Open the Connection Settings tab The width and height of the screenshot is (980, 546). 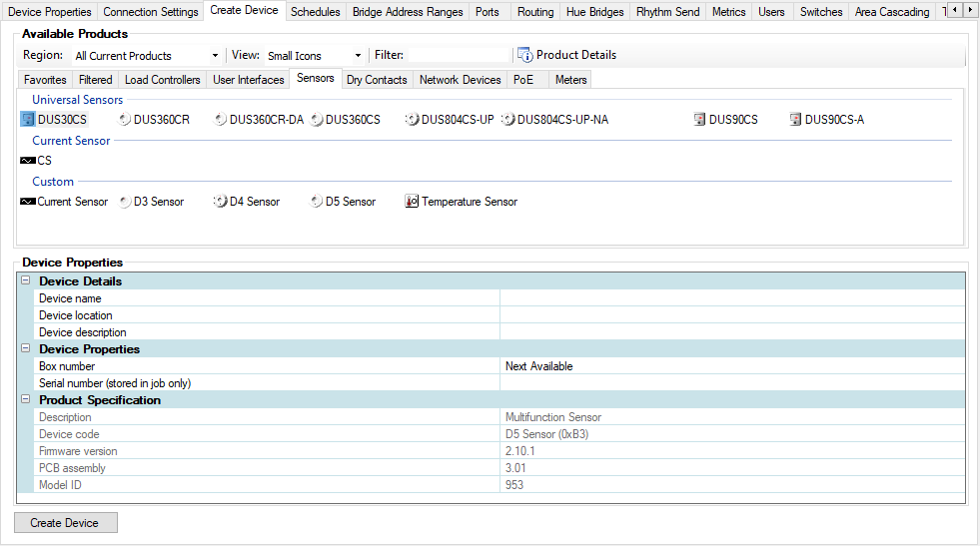[x=151, y=12]
